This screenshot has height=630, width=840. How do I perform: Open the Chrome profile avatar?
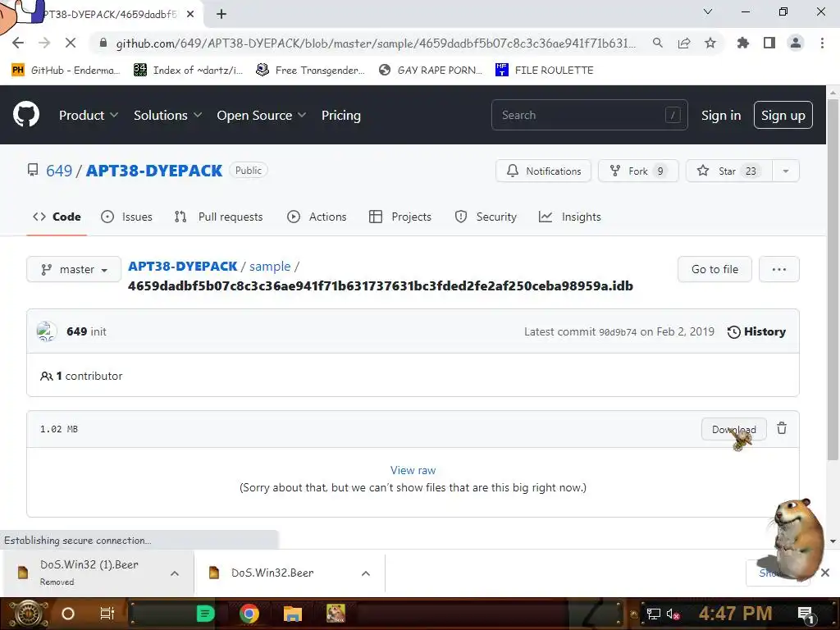coord(796,43)
